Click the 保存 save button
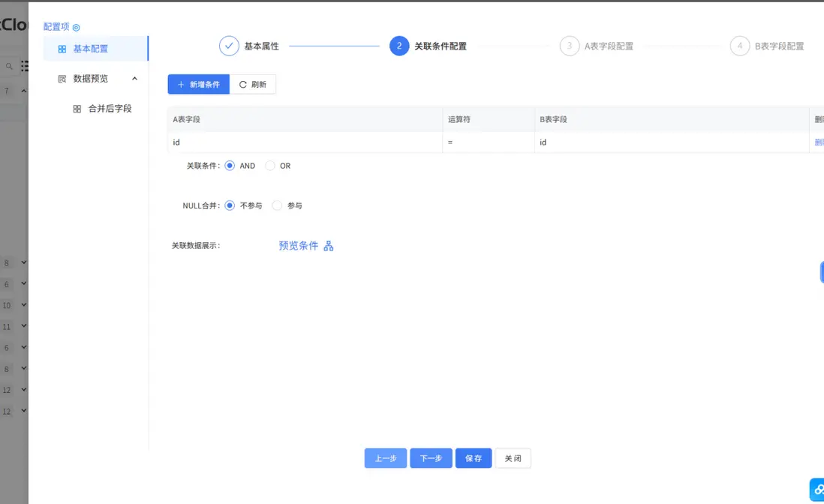824x504 pixels. 474,458
